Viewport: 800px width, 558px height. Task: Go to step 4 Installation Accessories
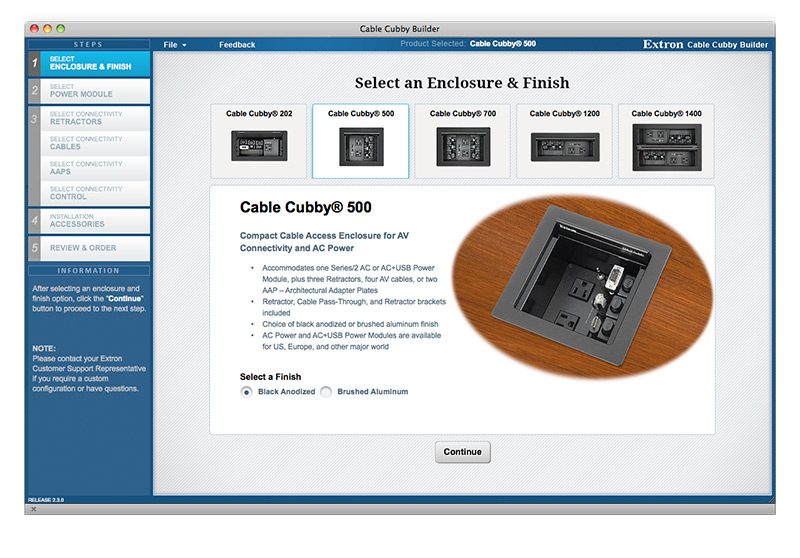tap(89, 221)
